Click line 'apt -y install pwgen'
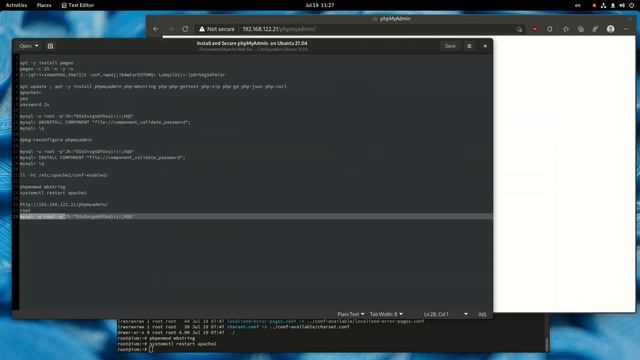 coord(47,63)
